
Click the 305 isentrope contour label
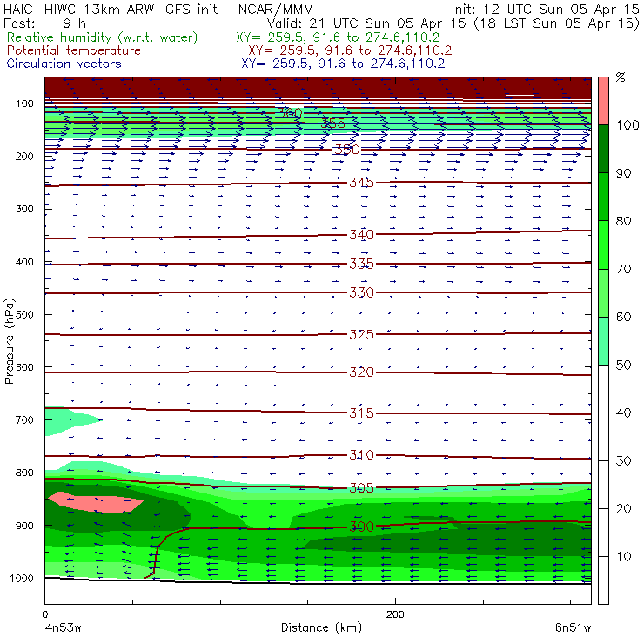361,488
